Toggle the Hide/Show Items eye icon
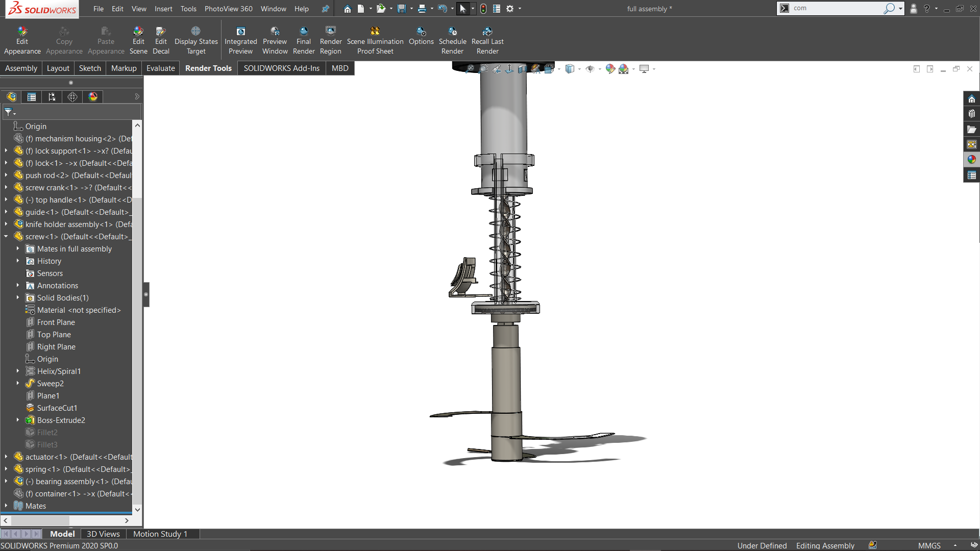980x551 pixels. [590, 69]
